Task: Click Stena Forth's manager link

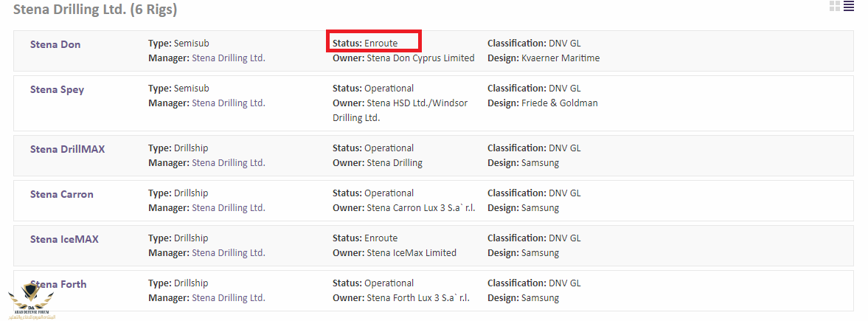Action: [229, 298]
